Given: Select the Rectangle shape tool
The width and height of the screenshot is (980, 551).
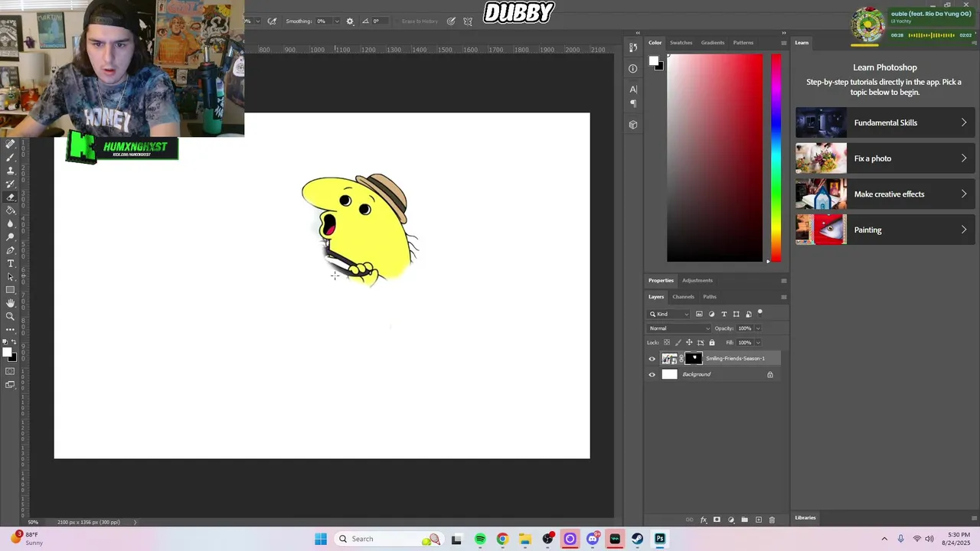Looking at the screenshot, I should coord(11,290).
